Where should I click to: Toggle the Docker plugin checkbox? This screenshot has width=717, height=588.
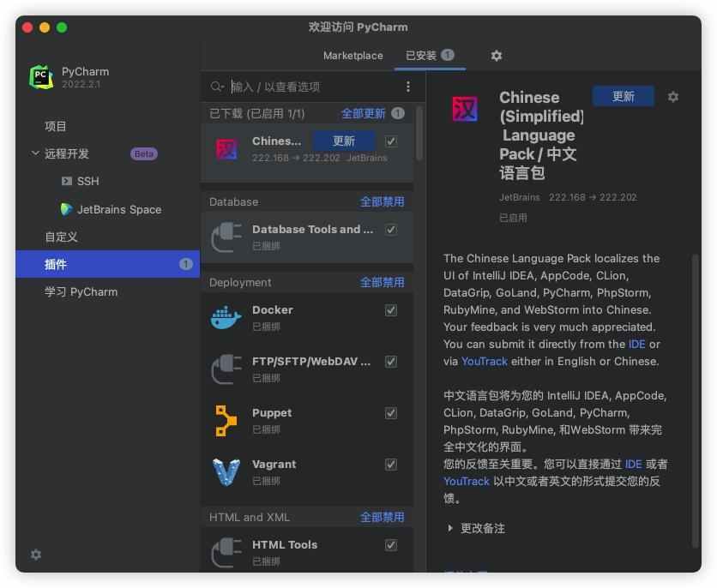click(391, 310)
